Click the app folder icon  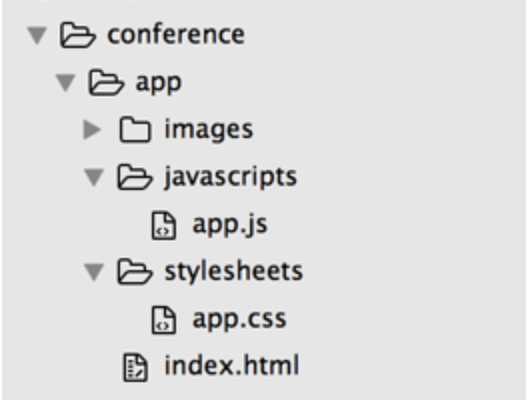tap(106, 82)
